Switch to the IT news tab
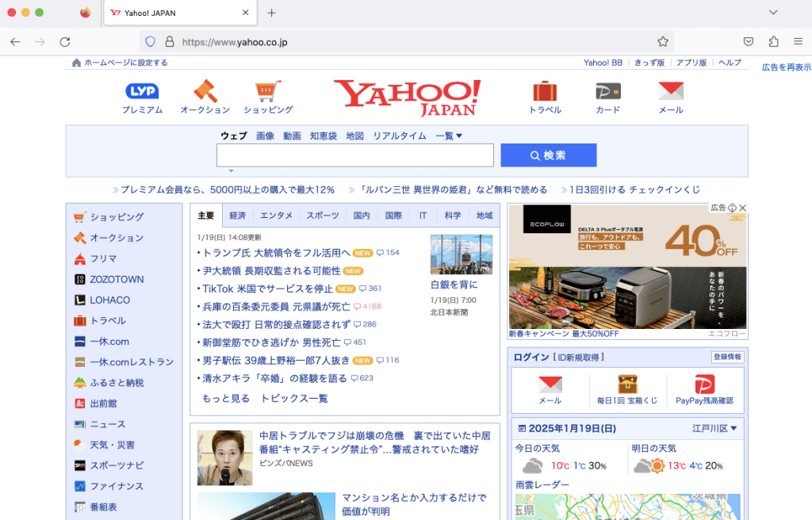The width and height of the screenshot is (812, 520). tap(423, 216)
